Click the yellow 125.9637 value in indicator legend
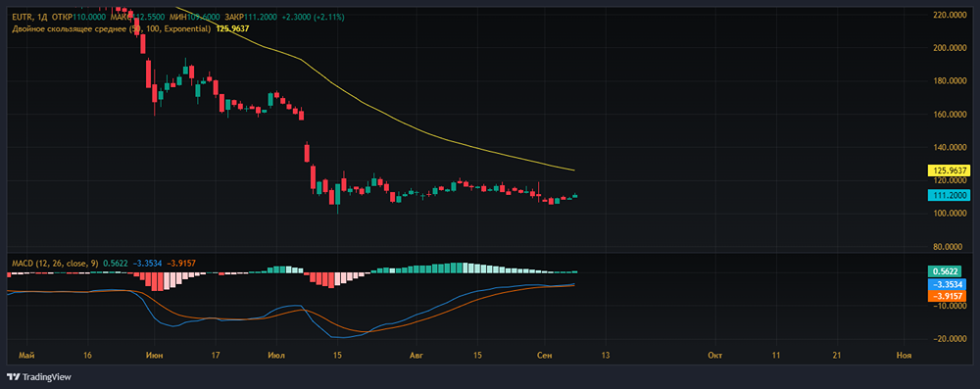The width and height of the screenshot is (980, 389). [232, 29]
